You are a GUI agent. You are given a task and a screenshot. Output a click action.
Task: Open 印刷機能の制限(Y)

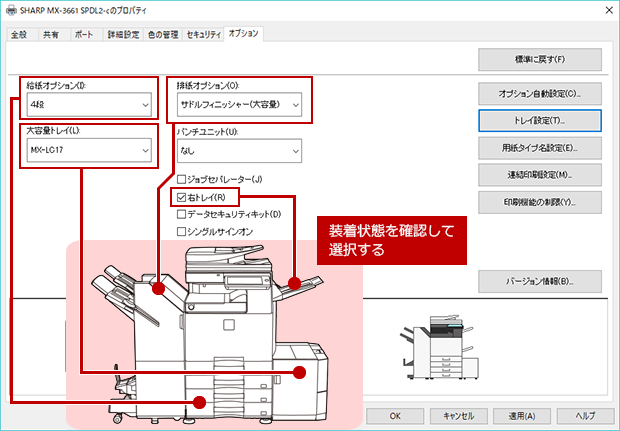540,202
